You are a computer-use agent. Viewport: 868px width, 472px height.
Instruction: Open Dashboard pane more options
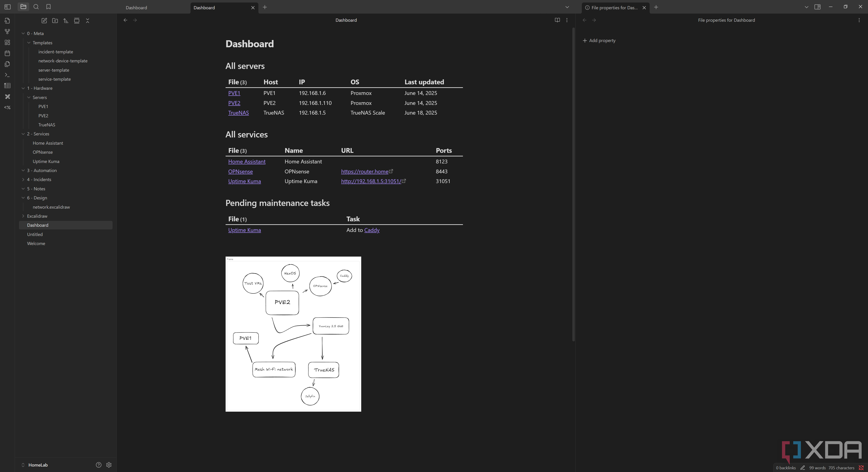click(567, 20)
